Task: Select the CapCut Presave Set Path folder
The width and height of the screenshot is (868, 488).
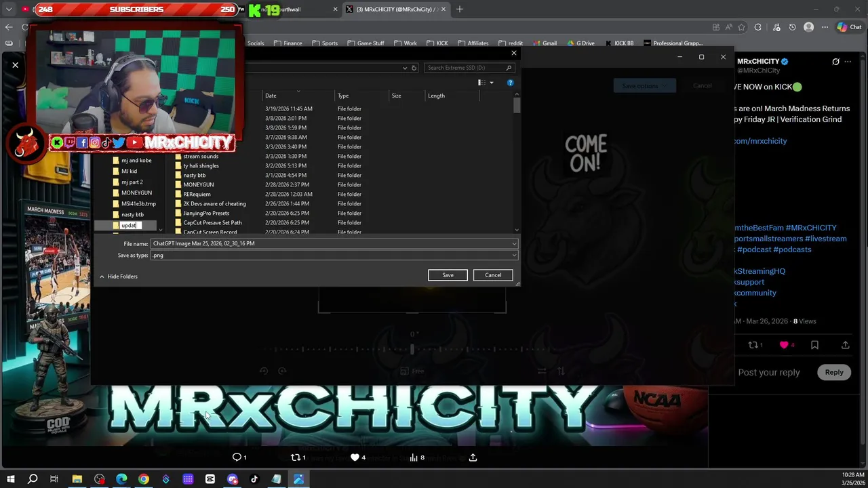Action: [212, 223]
